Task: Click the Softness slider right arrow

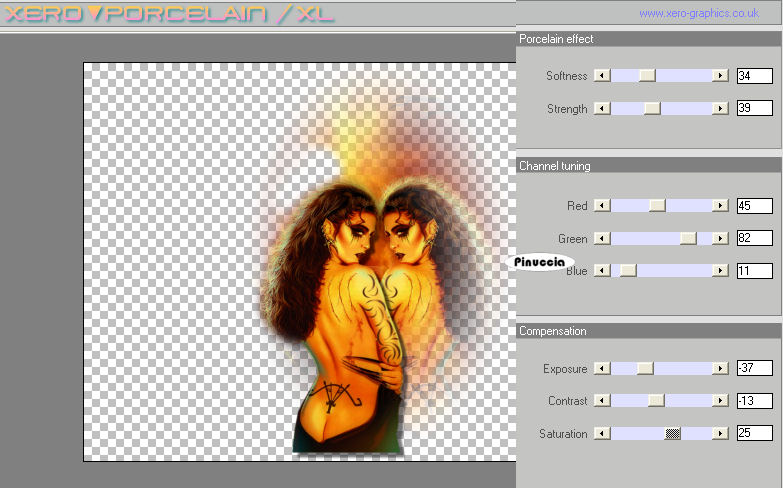Action: (720, 75)
